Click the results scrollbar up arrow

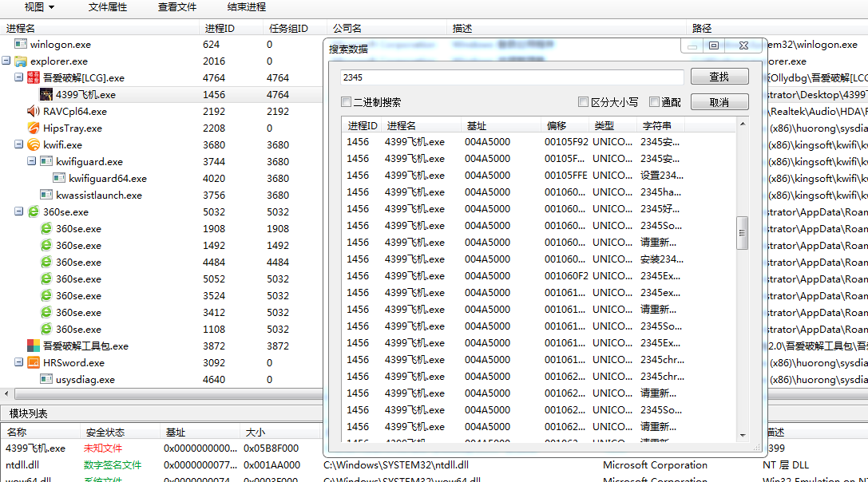743,124
